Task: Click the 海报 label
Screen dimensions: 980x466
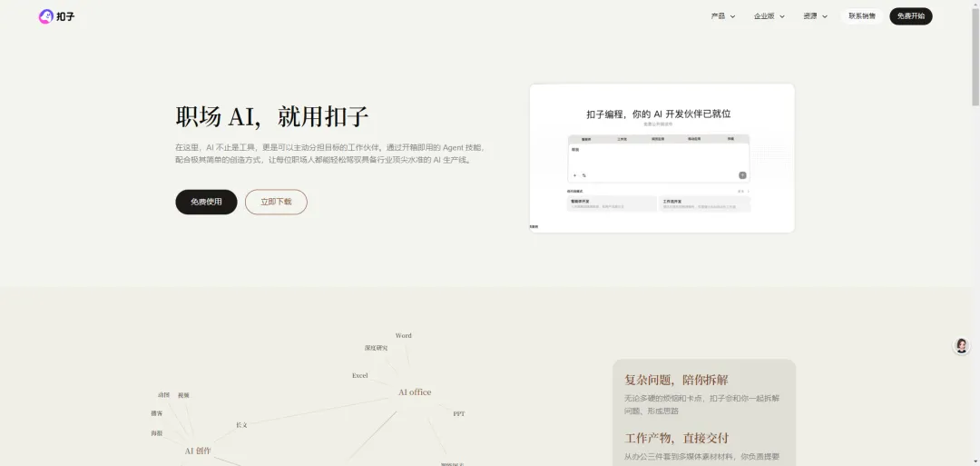Action: pyautogui.click(x=156, y=433)
